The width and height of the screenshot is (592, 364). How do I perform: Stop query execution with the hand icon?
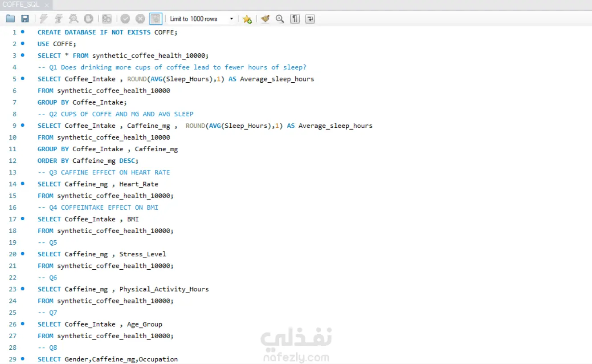[89, 19]
